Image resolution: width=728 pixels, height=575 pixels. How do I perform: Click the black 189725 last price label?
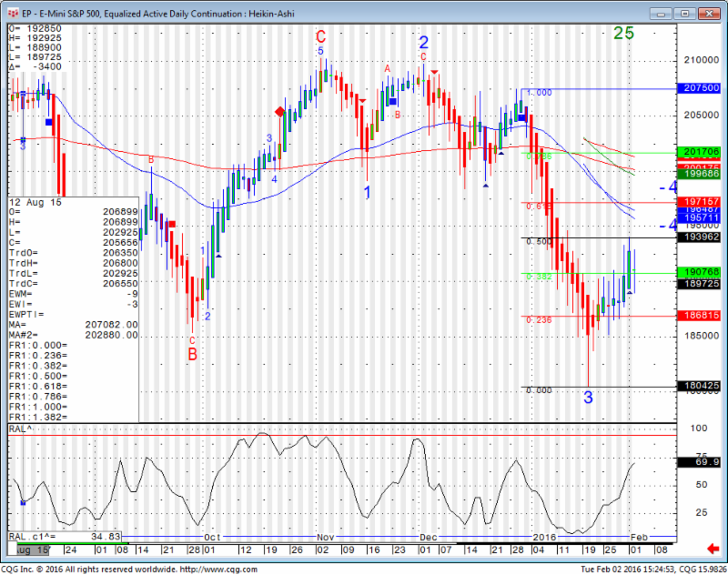tap(699, 283)
